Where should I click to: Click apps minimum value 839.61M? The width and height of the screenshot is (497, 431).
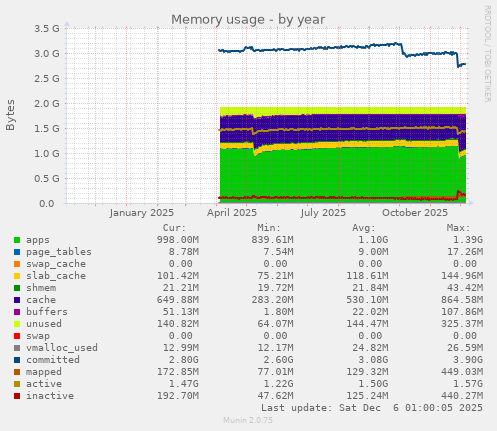tap(272, 240)
